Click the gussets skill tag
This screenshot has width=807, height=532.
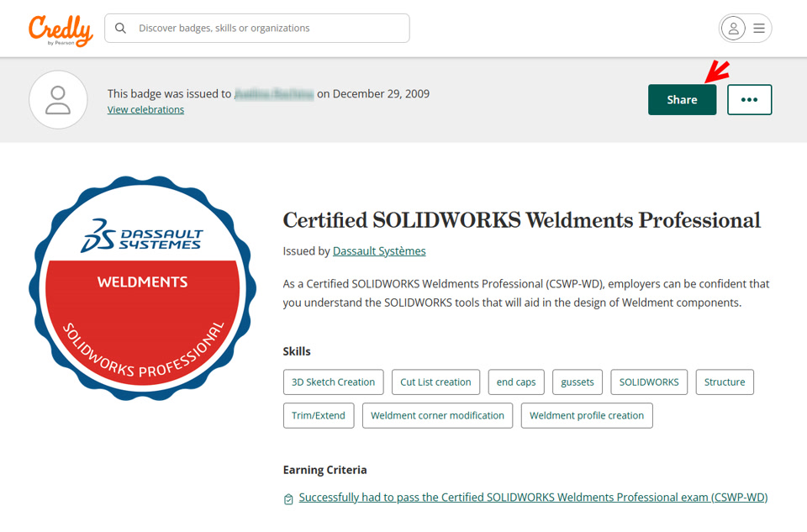tap(578, 382)
